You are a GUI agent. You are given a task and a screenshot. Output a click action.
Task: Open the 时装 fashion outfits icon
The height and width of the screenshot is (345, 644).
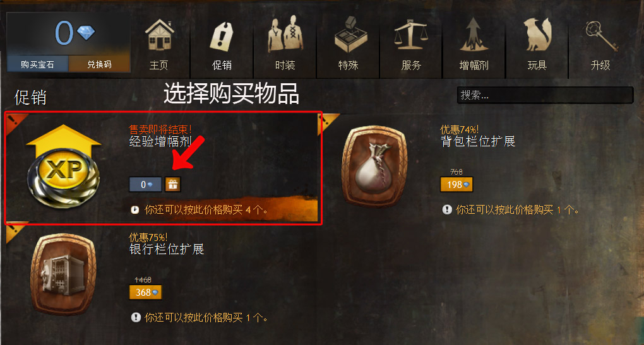(285, 33)
